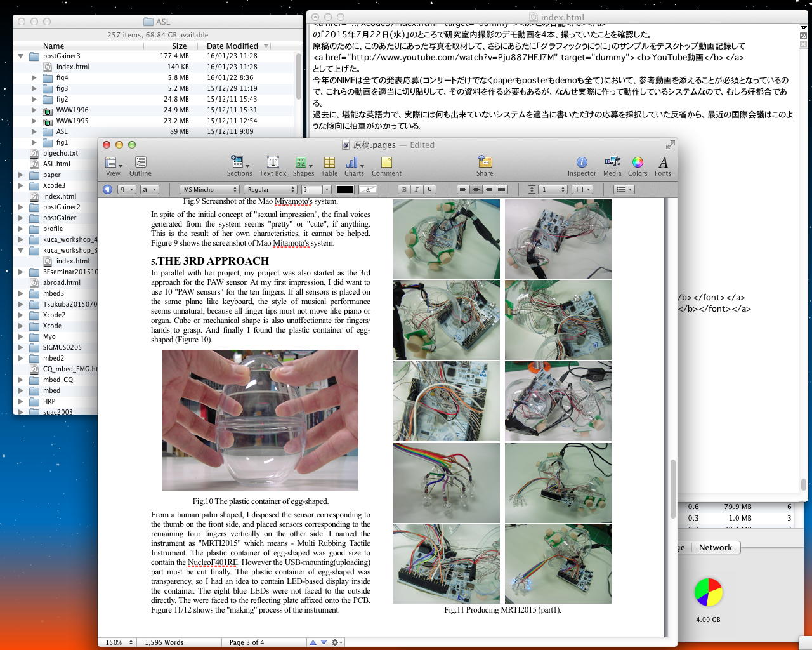
Task: Enter full screen in Pages window
Action: 670,145
